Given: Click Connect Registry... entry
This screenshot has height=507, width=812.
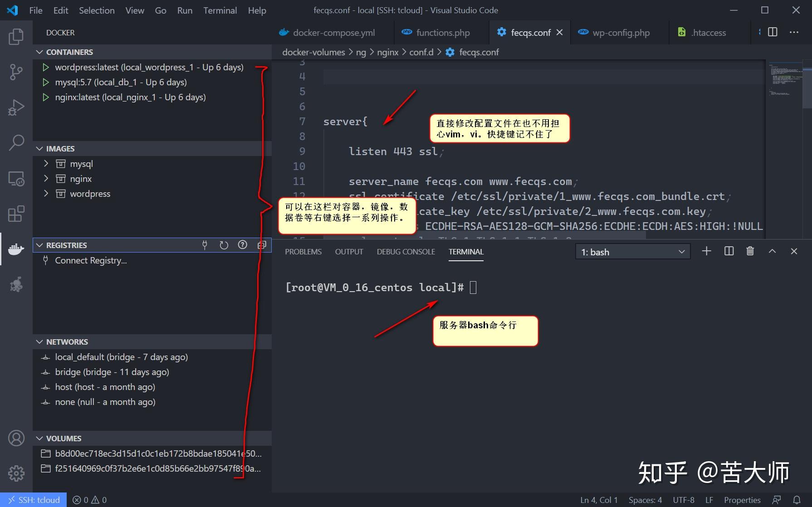Looking at the screenshot, I should 152,260.
